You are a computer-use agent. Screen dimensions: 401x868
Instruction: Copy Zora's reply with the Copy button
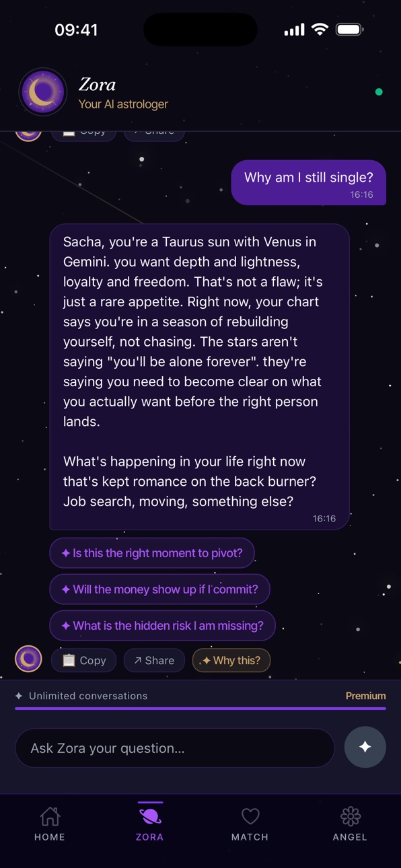pyautogui.click(x=84, y=661)
